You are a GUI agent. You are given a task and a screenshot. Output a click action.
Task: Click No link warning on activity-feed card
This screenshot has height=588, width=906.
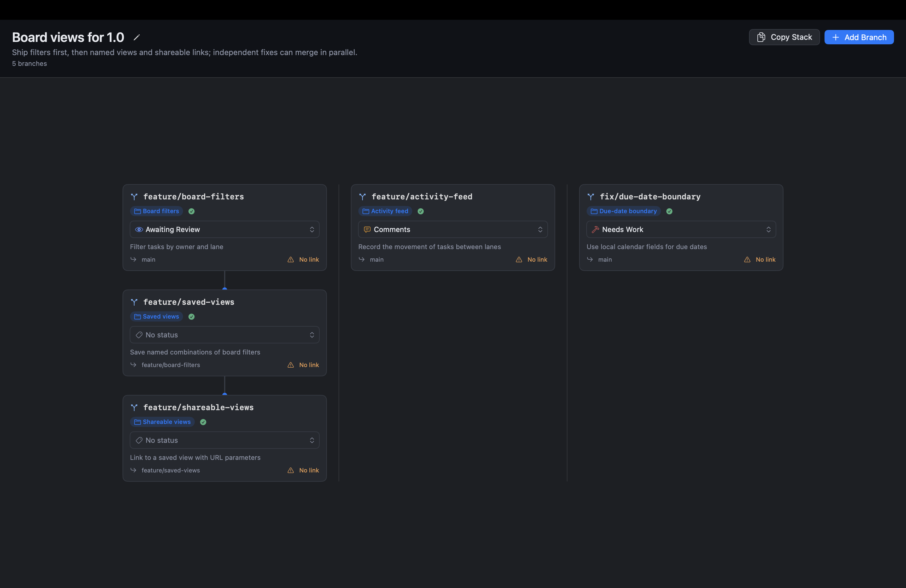(x=531, y=259)
